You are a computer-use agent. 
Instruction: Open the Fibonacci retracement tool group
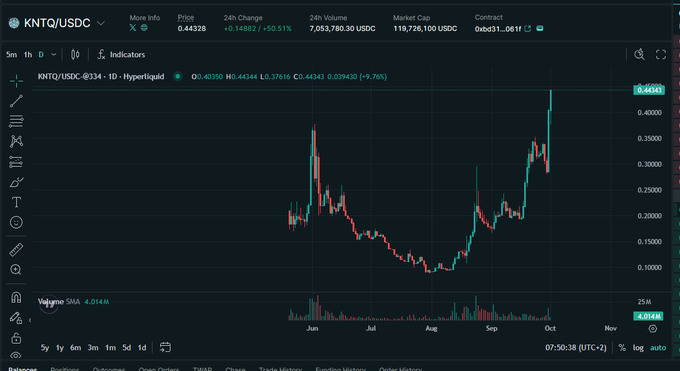click(16, 121)
